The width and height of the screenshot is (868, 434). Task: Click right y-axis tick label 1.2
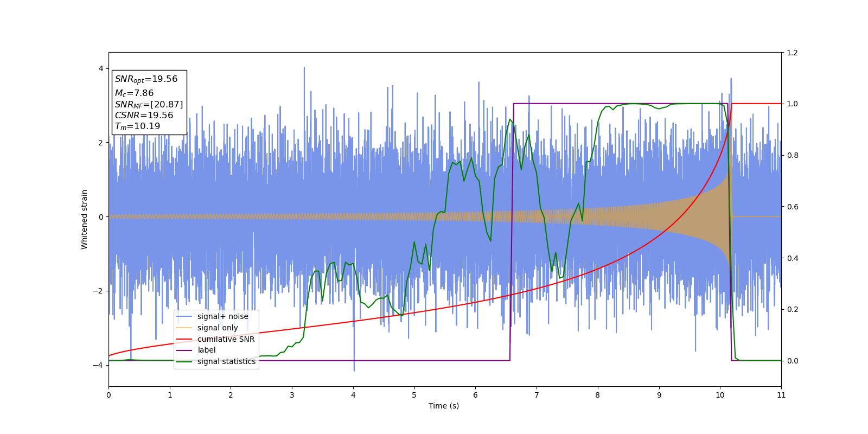[x=792, y=53]
